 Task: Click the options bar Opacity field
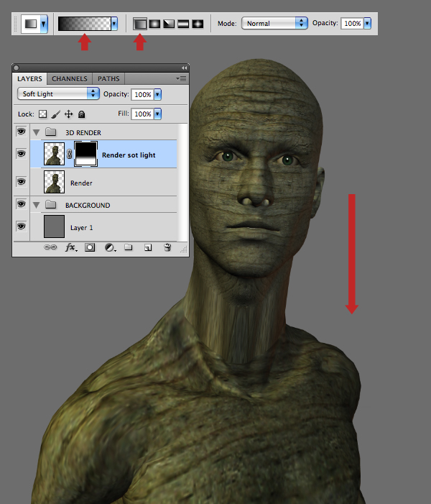coord(352,24)
